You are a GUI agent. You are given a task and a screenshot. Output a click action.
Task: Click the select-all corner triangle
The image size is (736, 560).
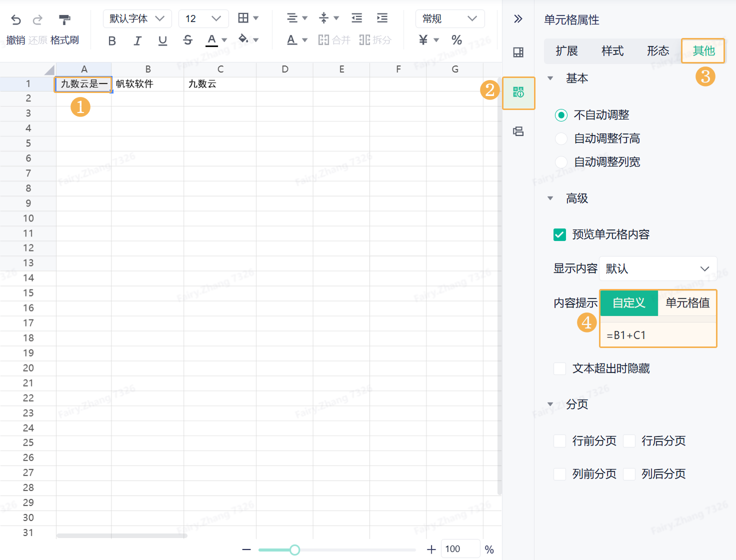click(49, 69)
